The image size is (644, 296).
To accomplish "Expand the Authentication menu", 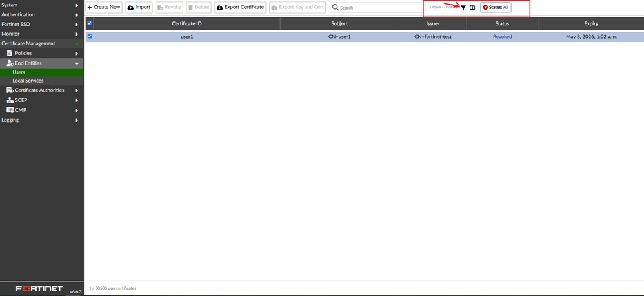I will 41,14.
